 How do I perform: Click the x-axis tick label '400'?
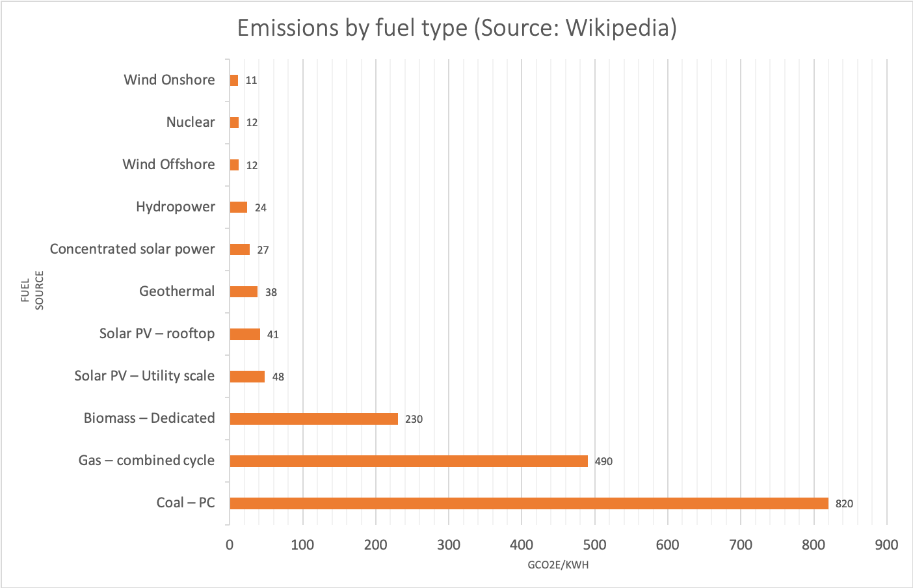522,545
